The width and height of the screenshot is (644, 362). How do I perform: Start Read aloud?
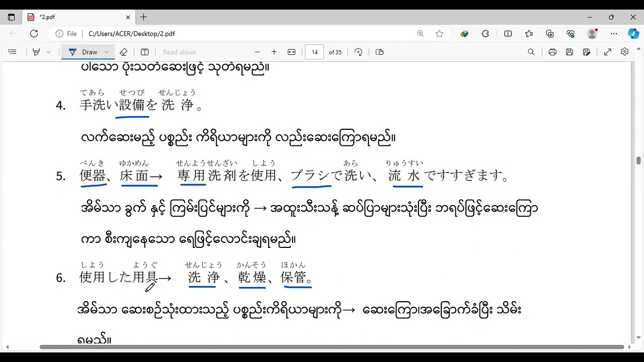(179, 52)
